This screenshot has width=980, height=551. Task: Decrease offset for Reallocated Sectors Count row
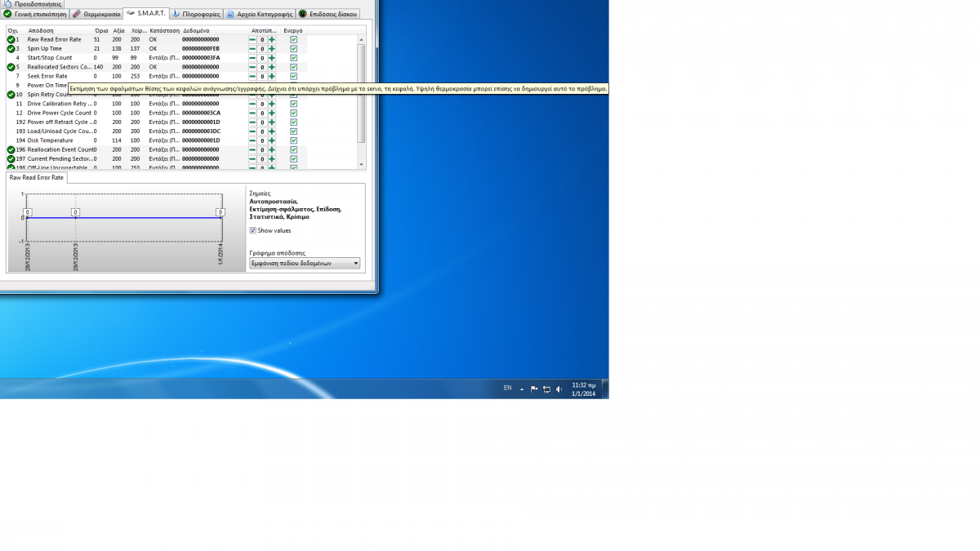click(x=252, y=67)
